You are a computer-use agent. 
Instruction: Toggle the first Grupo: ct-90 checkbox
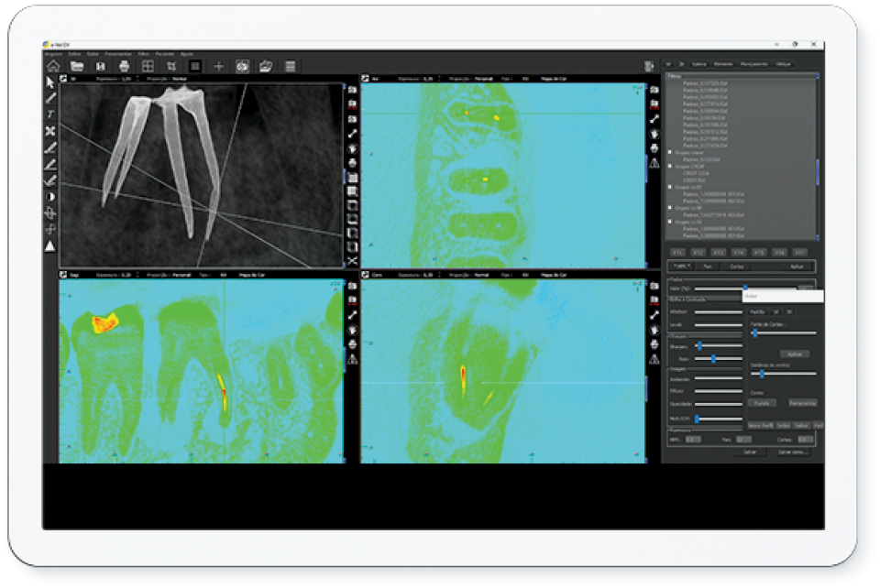click(670, 187)
